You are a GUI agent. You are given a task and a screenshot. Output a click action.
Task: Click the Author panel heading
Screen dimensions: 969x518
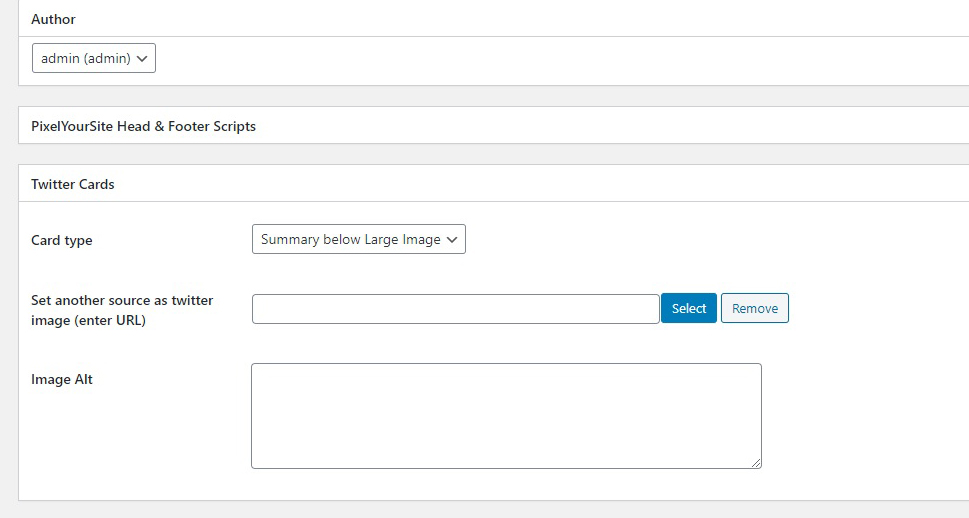(x=493, y=19)
